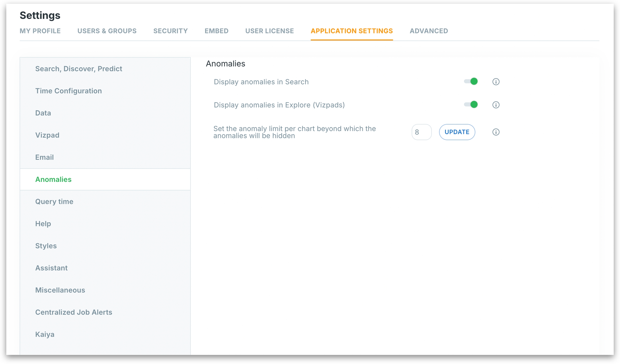Viewport: 620px width, 364px height.
Task: Click the USER LICENSE tab
Action: pos(269,31)
